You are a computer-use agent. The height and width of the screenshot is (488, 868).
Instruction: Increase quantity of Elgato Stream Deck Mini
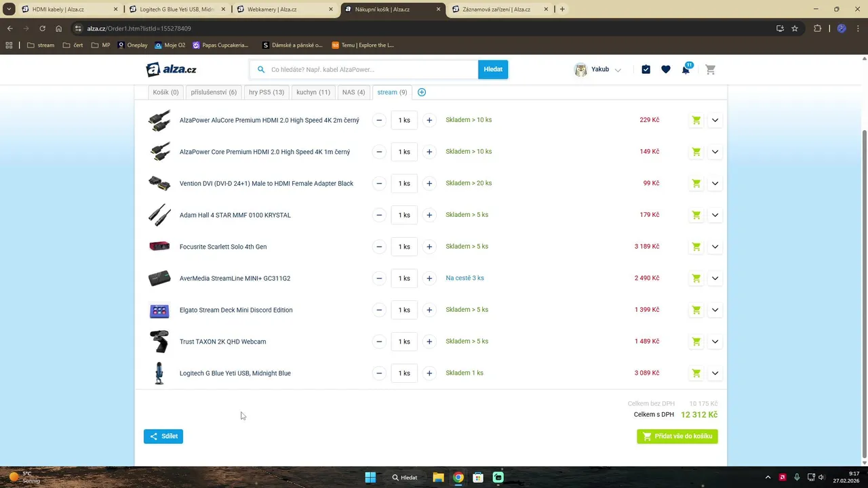tap(429, 310)
